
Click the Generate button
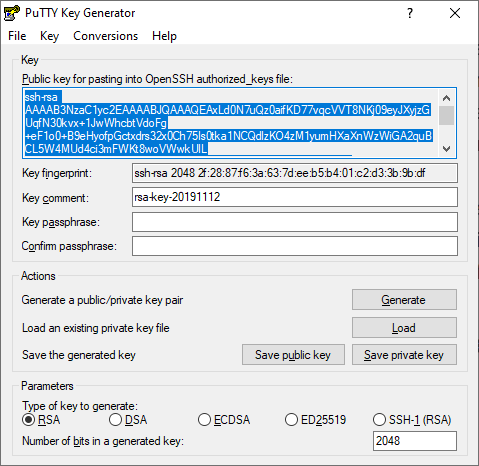coord(404,300)
